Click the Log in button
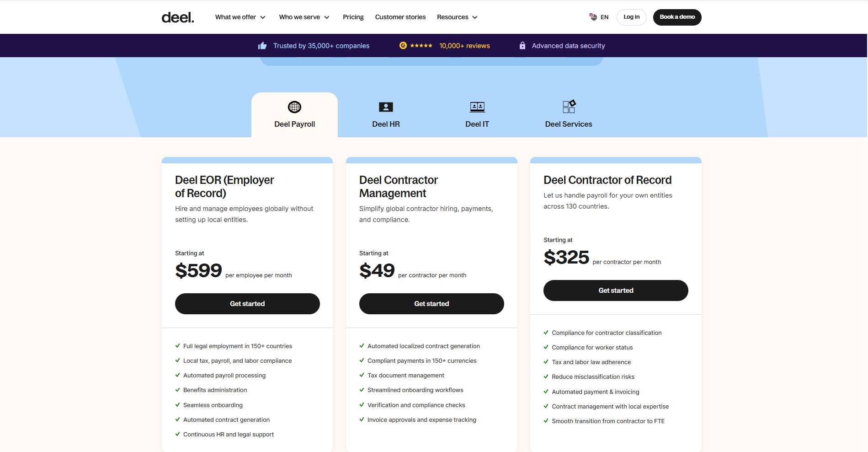Image resolution: width=868 pixels, height=452 pixels. (631, 16)
